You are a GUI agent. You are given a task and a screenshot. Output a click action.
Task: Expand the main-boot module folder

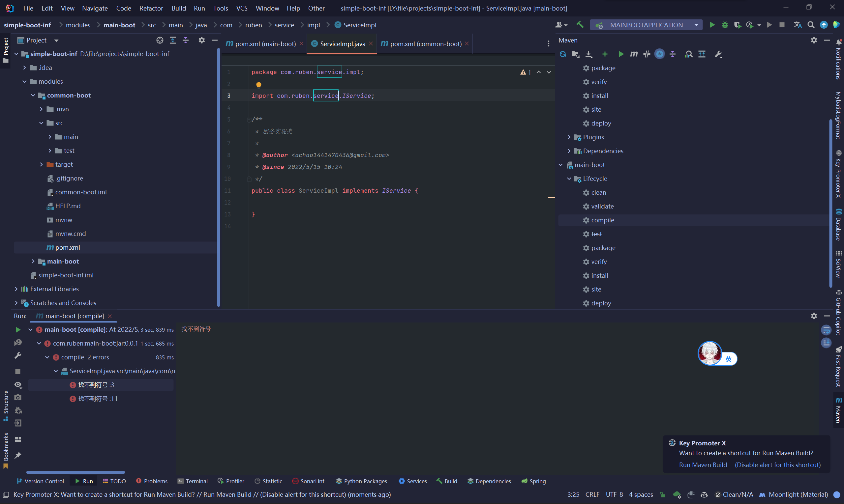tap(33, 261)
